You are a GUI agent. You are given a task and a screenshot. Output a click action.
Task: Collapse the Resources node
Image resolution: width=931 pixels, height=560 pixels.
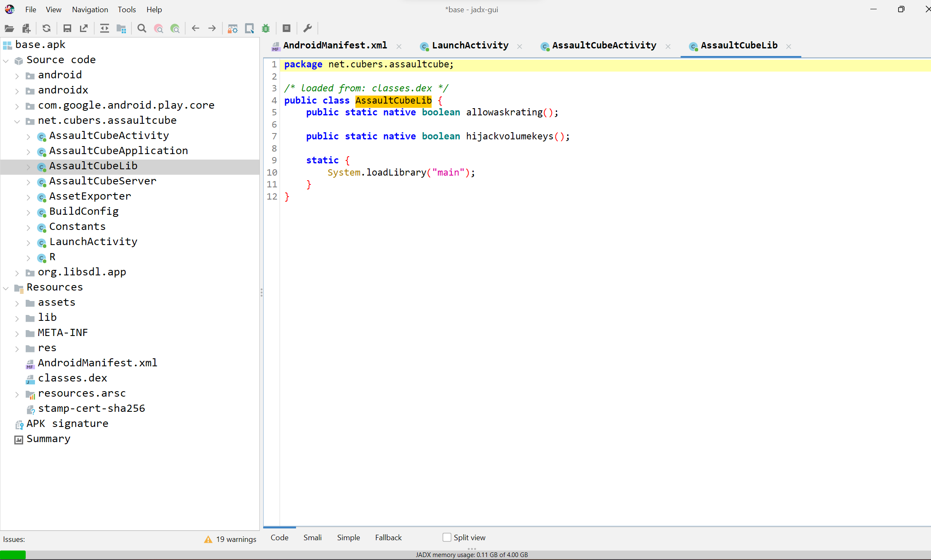tap(6, 288)
